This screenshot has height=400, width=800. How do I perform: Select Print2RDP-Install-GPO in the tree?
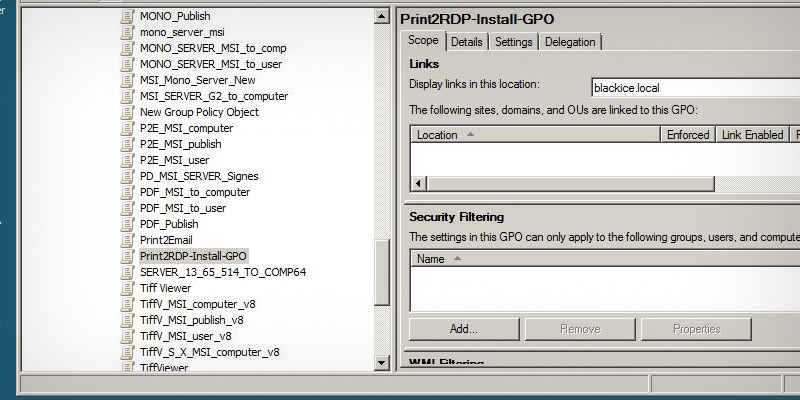193,256
